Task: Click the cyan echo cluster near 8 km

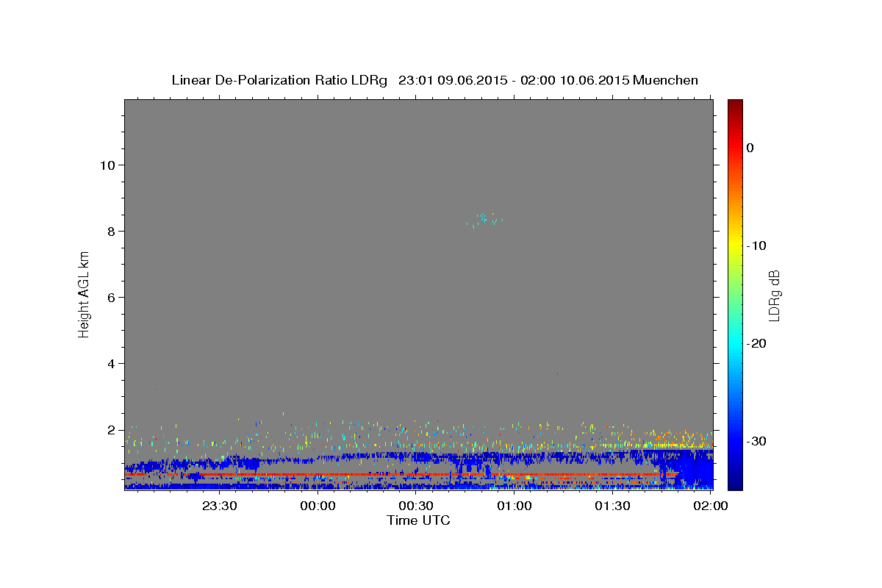Action: click(x=485, y=219)
